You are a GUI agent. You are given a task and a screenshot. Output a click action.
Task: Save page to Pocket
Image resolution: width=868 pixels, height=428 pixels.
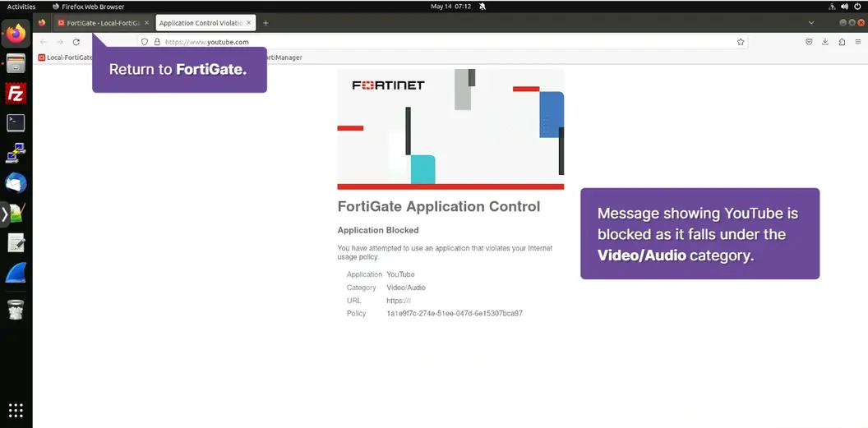(809, 42)
